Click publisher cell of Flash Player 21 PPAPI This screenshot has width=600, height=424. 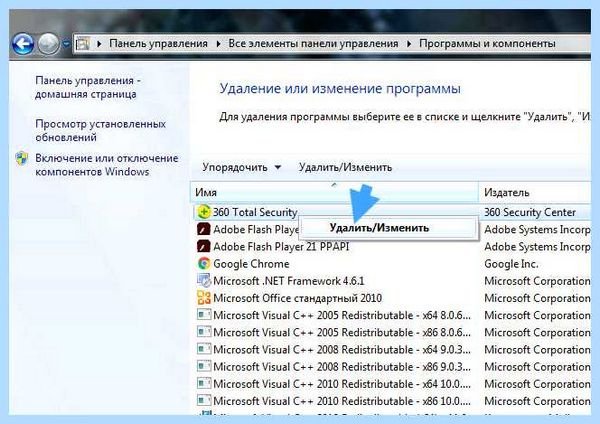tap(537, 246)
